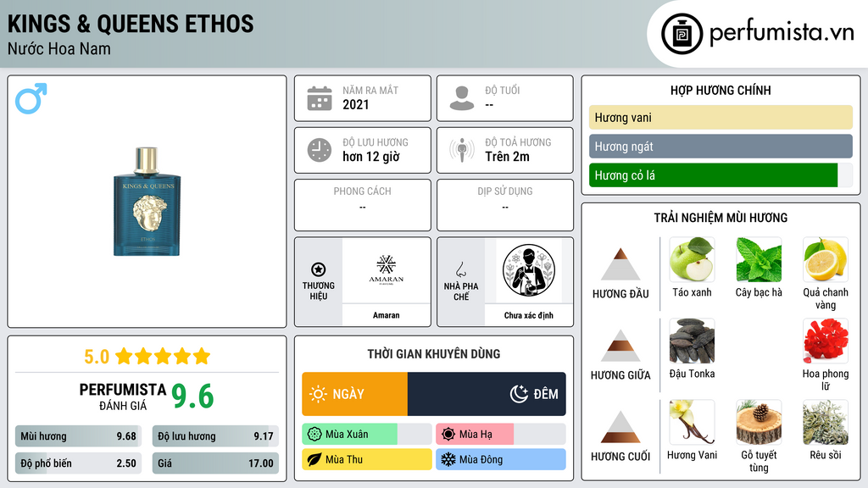Click the sun icon in Ngày
Viewport: 868px width, 488px height.
pyautogui.click(x=319, y=394)
